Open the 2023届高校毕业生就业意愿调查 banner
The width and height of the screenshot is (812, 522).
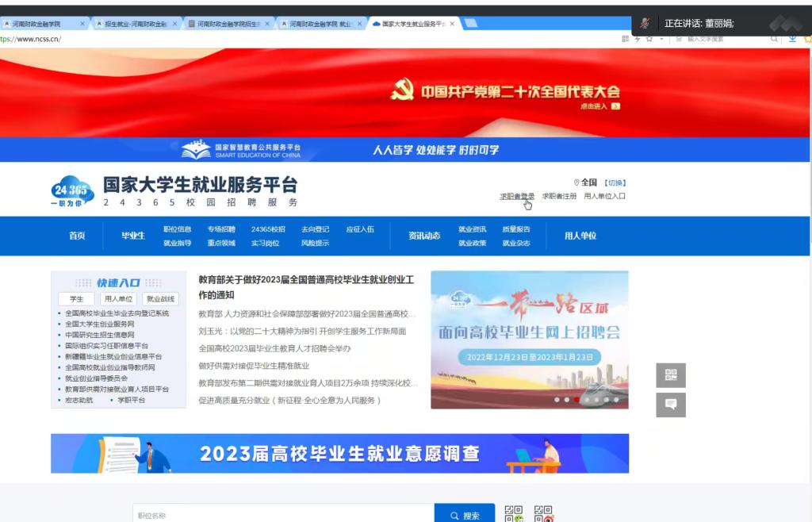tap(339, 453)
